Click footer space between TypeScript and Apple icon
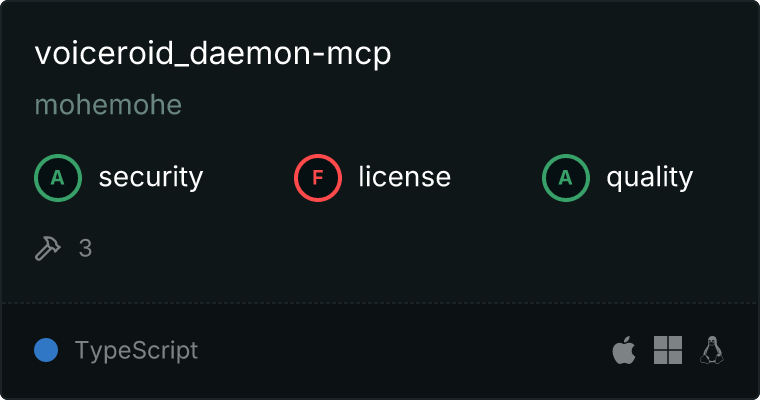The image size is (760, 400). pos(405,350)
